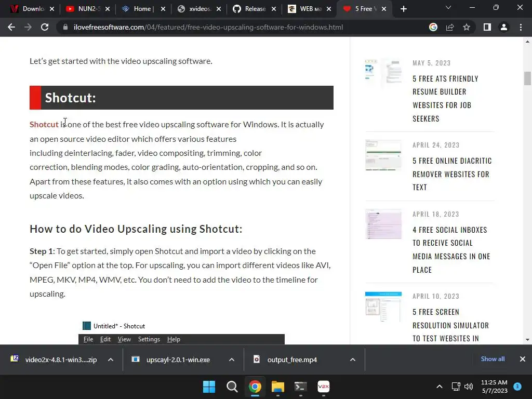Expand options for output_free.mp4 download
Screen dimensions: 532x399
[353, 360]
